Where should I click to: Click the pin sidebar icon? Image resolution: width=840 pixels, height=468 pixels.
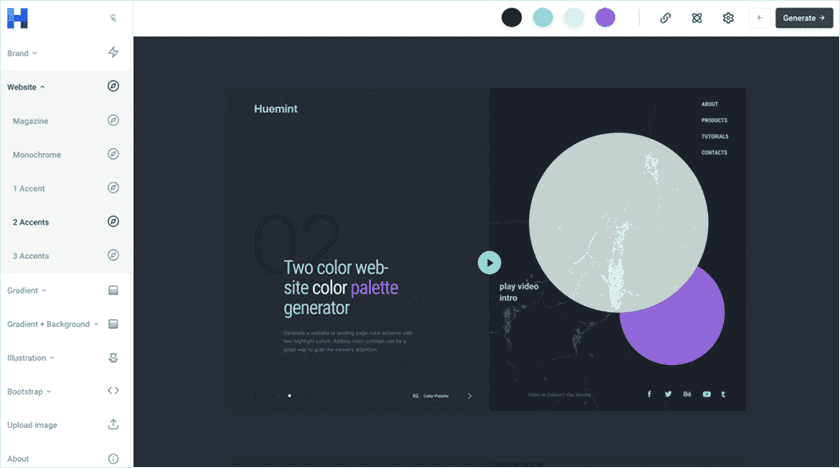(x=113, y=18)
